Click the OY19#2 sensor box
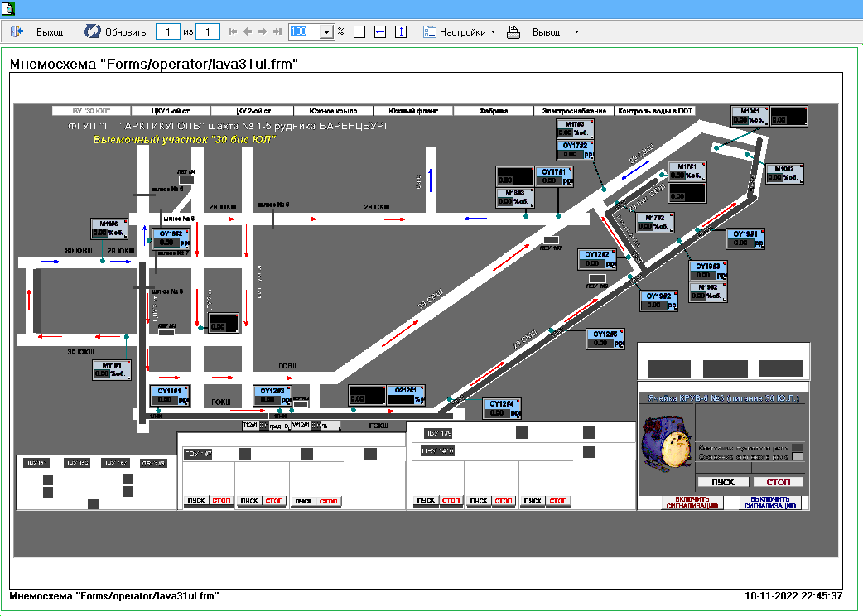Viewport: 863px width, 616px height. [658, 301]
